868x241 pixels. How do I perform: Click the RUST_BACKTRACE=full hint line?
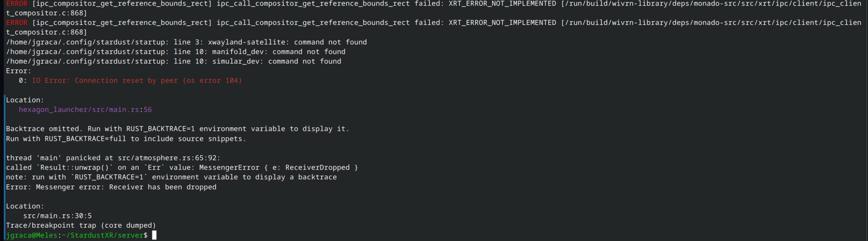pos(126,139)
